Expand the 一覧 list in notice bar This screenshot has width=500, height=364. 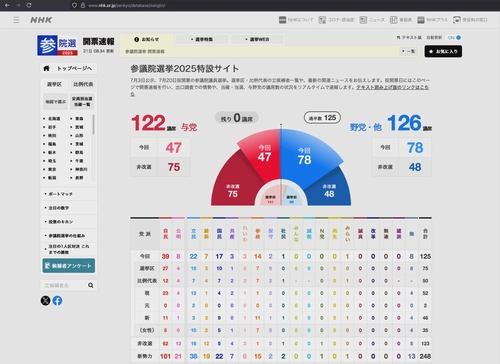408,51
